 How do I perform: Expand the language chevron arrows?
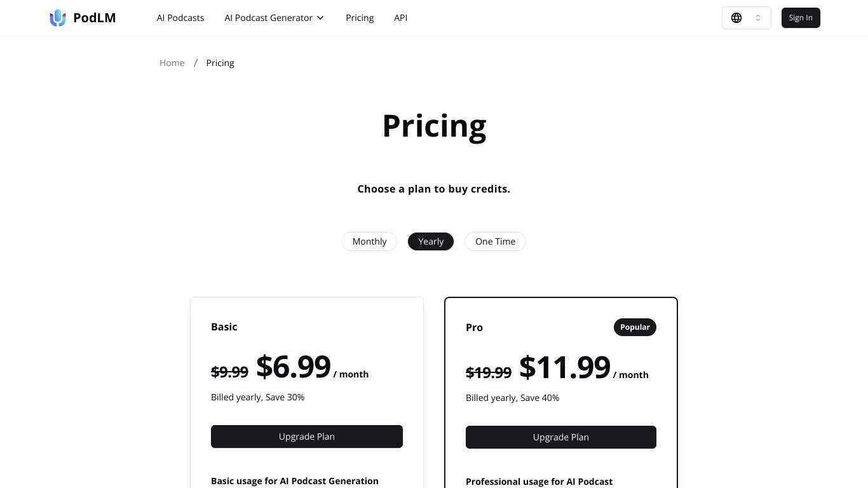pyautogui.click(x=758, y=18)
